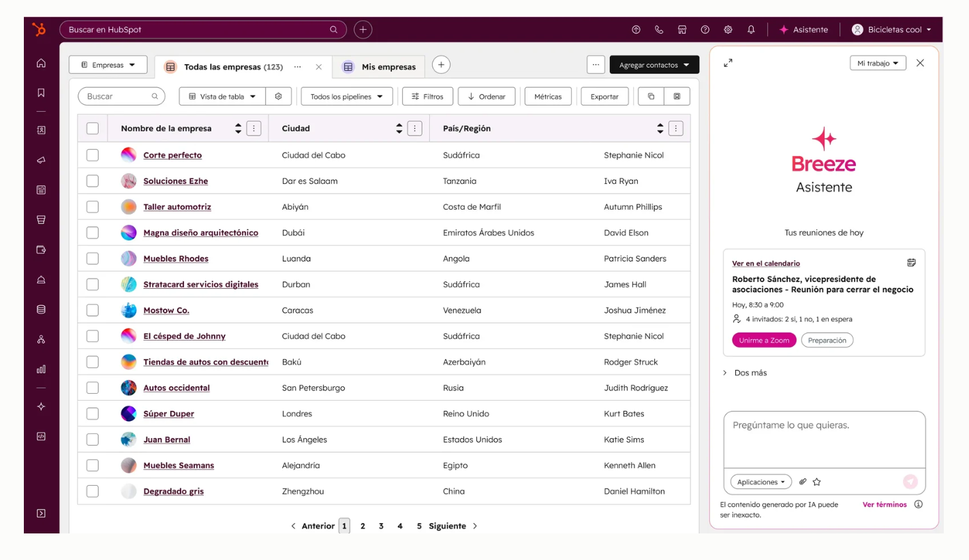Tick the checkbox for Mostow Co.

pyautogui.click(x=93, y=311)
